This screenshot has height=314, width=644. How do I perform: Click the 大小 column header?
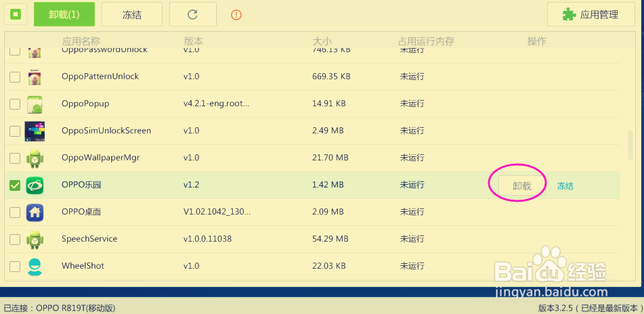[x=322, y=41]
